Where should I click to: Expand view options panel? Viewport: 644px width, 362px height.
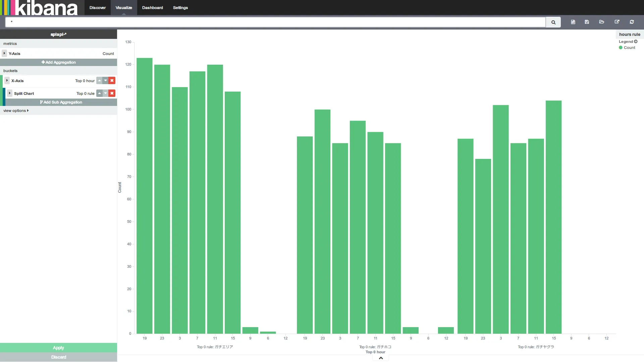(x=16, y=111)
